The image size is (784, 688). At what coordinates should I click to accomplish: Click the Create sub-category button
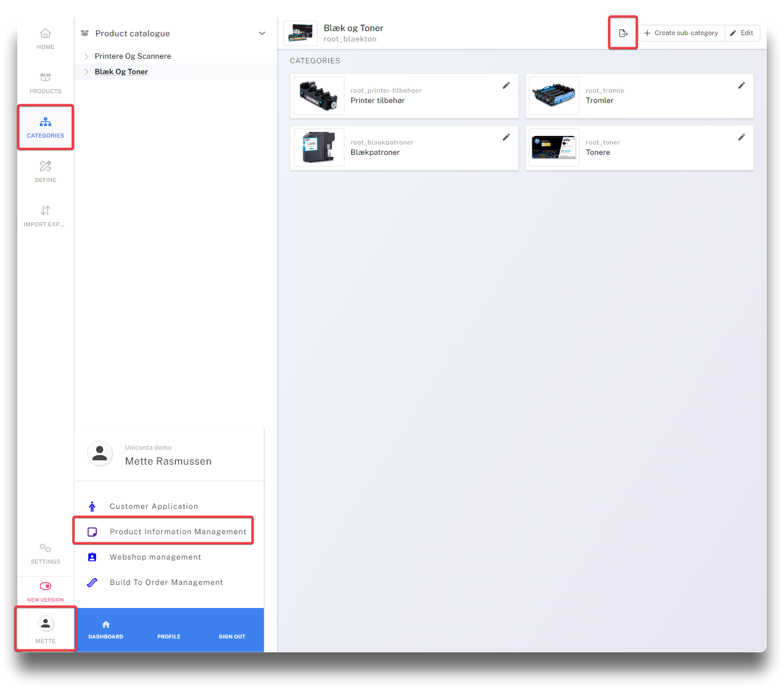[x=681, y=33]
